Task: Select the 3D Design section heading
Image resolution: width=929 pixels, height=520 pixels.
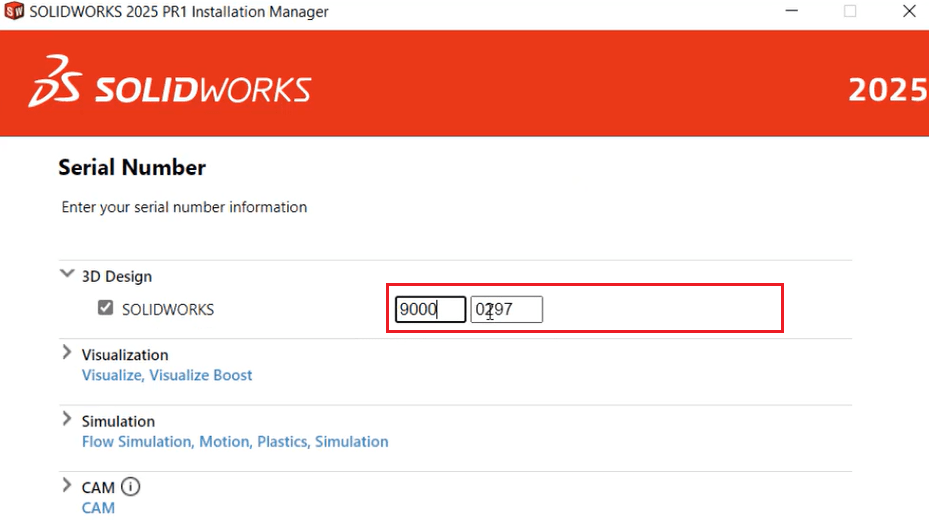Action: pos(117,276)
